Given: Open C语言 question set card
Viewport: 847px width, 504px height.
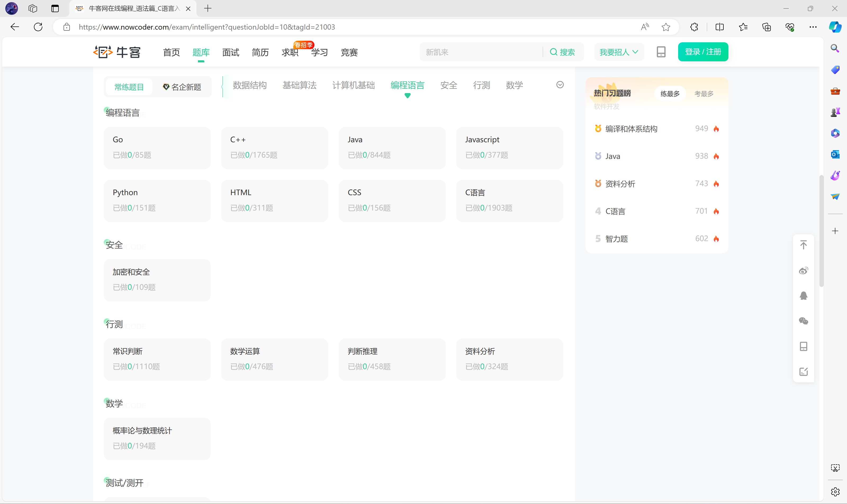Looking at the screenshot, I should pos(509,201).
